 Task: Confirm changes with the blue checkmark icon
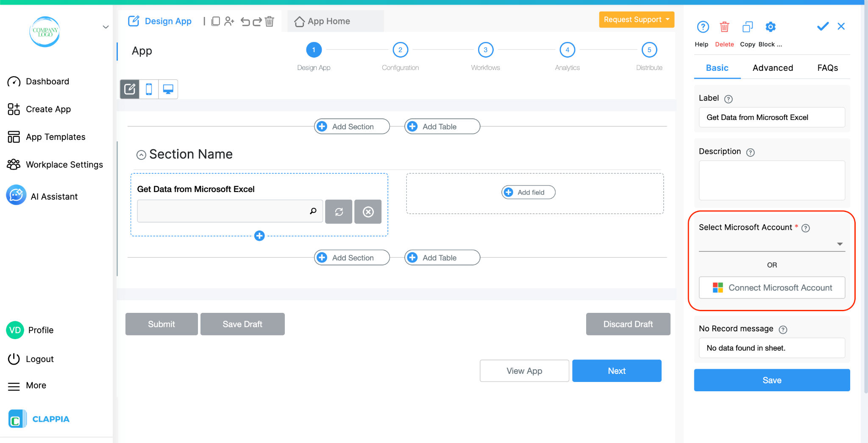click(823, 27)
